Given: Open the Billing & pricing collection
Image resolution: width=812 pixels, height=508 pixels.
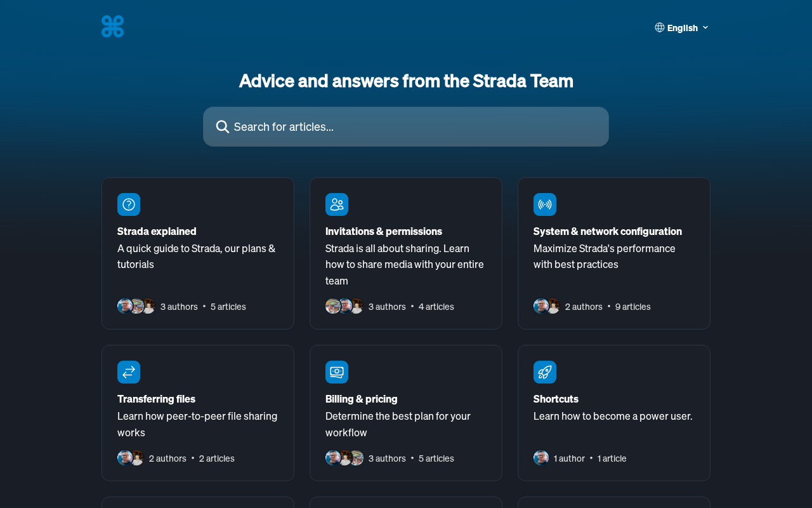Looking at the screenshot, I should click(361, 399).
